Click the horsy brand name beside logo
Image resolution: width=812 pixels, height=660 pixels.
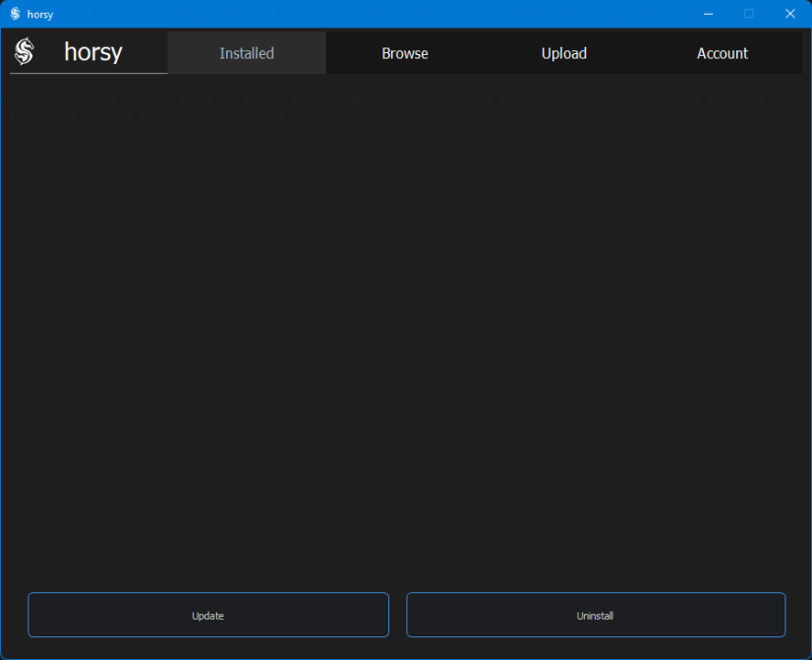coord(93,52)
